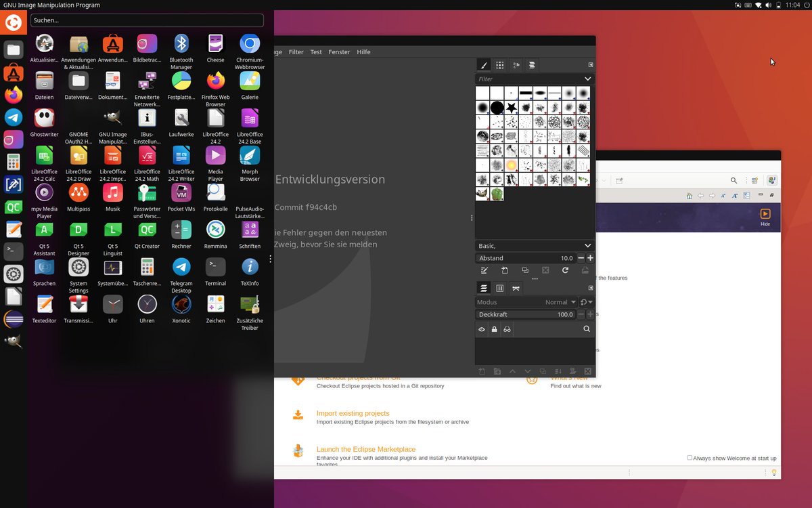Check Always show Welcome at start up
The image size is (812, 508).
point(689,457)
